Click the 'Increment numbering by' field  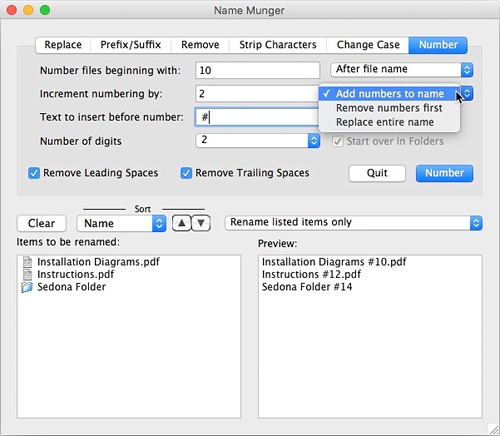pyautogui.click(x=257, y=94)
